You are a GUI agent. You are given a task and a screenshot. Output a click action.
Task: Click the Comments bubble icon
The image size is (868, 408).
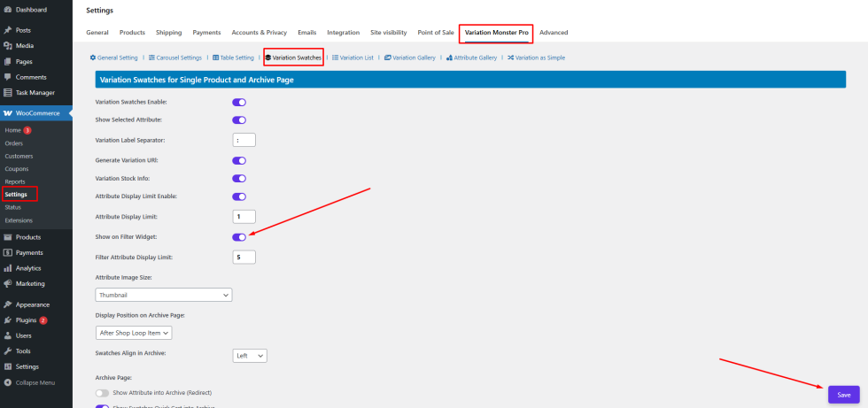click(x=8, y=77)
